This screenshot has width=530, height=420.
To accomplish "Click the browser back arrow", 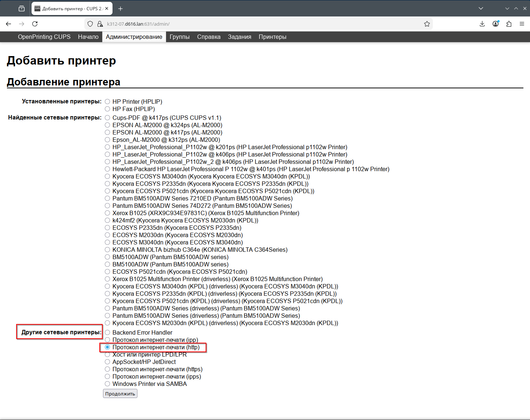I will tap(9, 24).
